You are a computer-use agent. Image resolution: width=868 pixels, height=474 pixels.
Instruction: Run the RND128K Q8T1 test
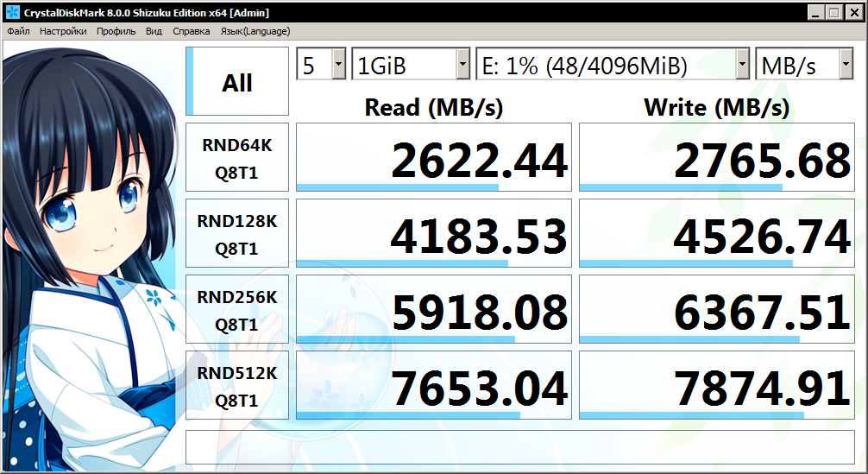pyautogui.click(x=237, y=233)
